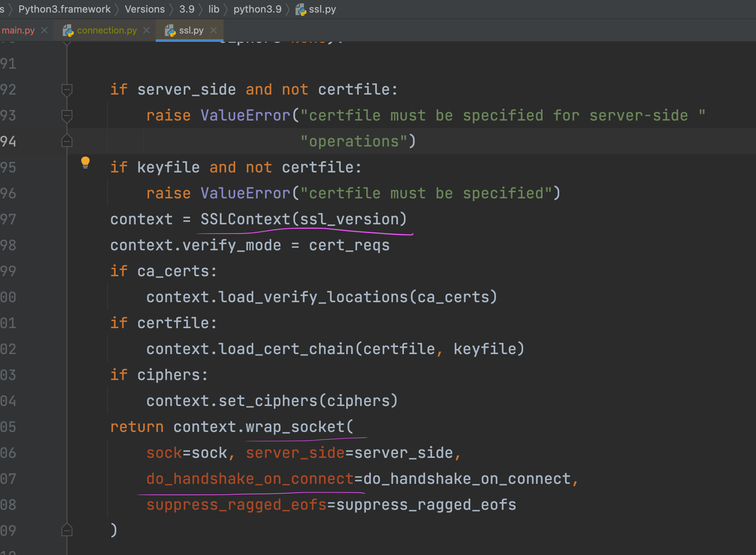Close the connection.py editor tab
Image resolution: width=756 pixels, height=555 pixels.
click(x=147, y=31)
